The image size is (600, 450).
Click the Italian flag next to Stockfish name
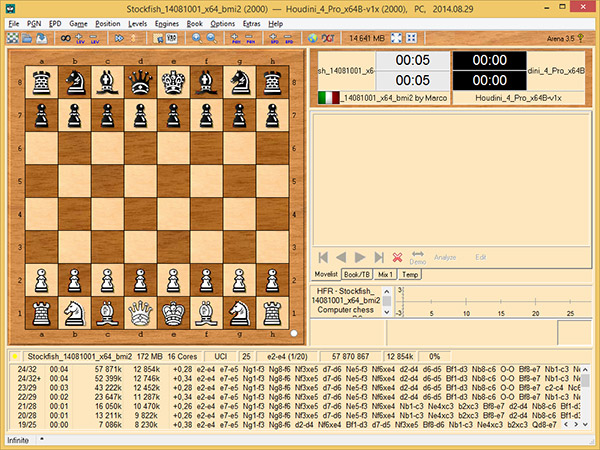coord(328,98)
